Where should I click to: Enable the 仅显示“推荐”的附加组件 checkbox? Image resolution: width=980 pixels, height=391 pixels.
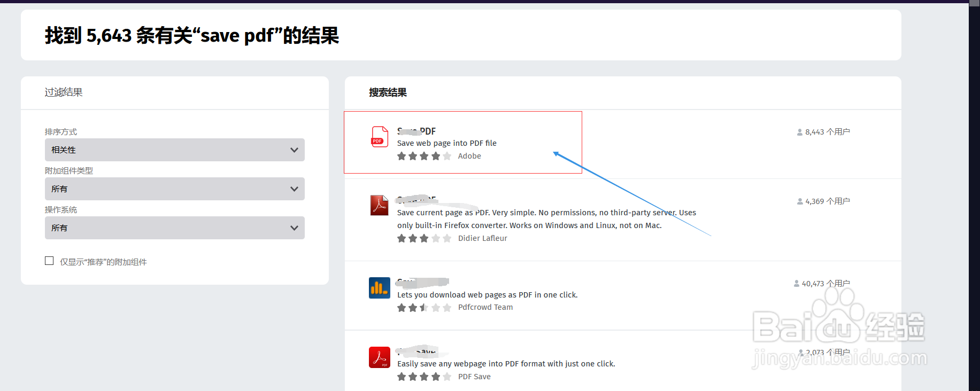click(x=49, y=261)
